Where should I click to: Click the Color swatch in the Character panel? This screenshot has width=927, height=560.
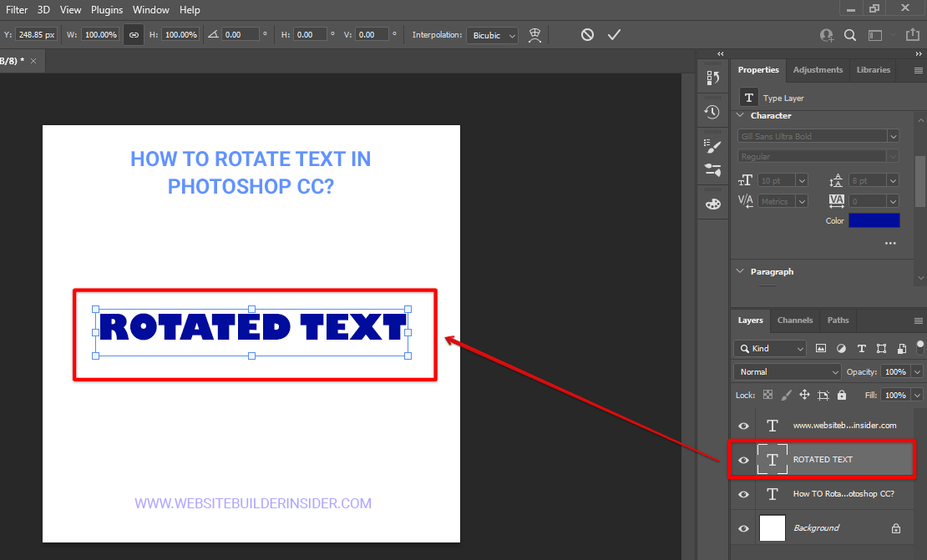point(874,219)
